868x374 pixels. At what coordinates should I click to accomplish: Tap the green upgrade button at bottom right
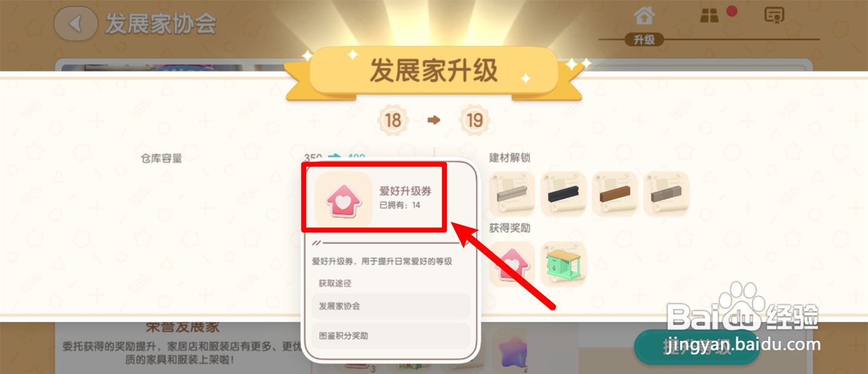[697, 347]
